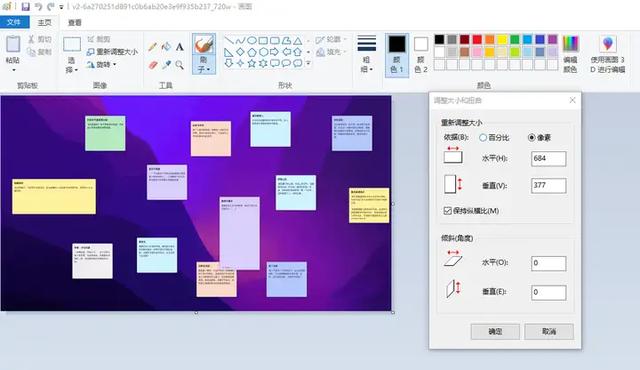
Task: Pick the red color swatch
Action: pos(477,39)
